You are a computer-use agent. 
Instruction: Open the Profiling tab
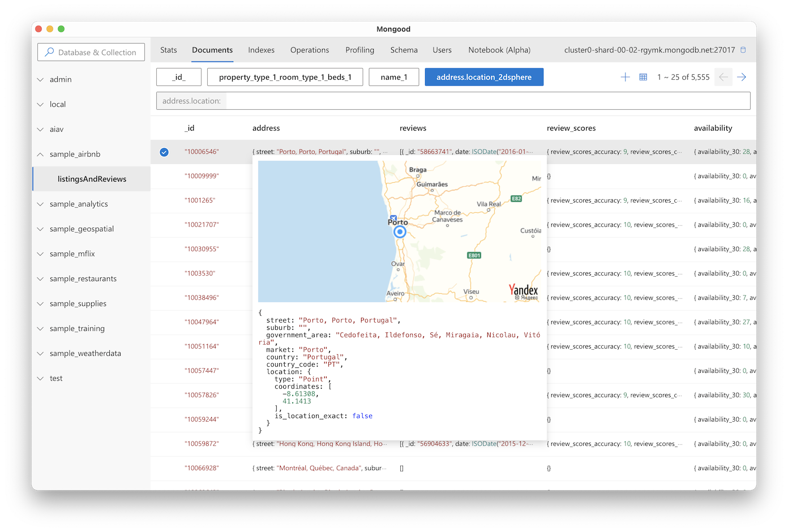[x=360, y=50]
